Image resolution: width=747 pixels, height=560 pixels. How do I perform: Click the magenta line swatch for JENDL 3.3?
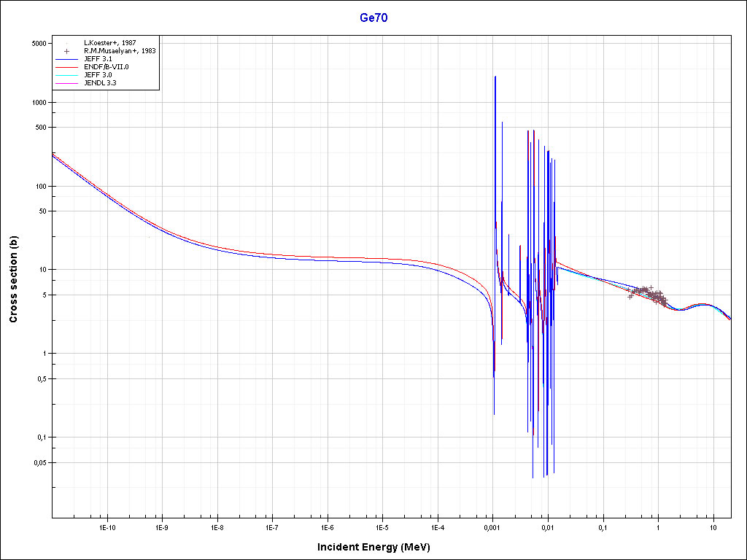[x=66, y=83]
